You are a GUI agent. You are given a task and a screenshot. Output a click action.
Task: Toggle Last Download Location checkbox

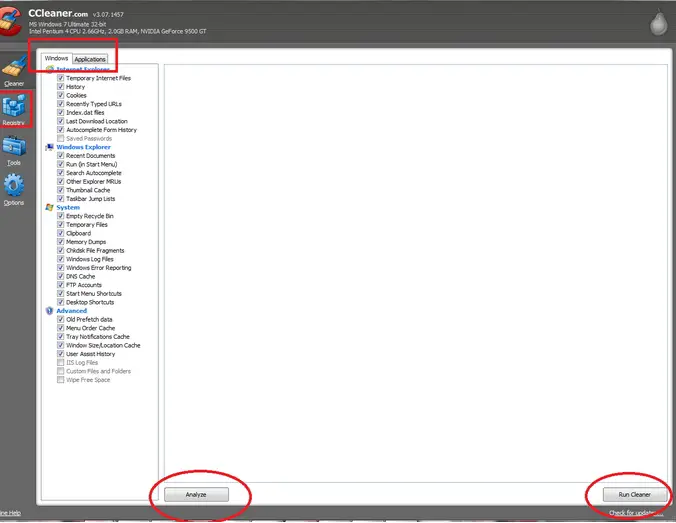pyautogui.click(x=61, y=121)
